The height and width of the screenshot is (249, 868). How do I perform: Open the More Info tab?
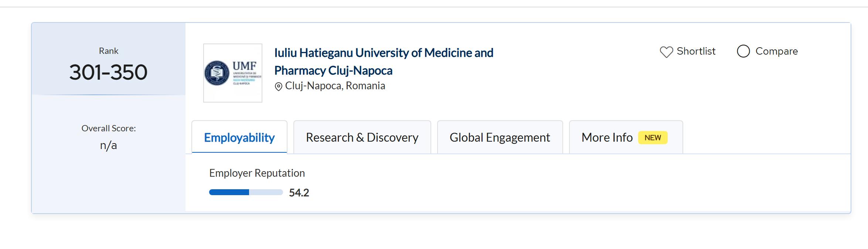(607, 137)
